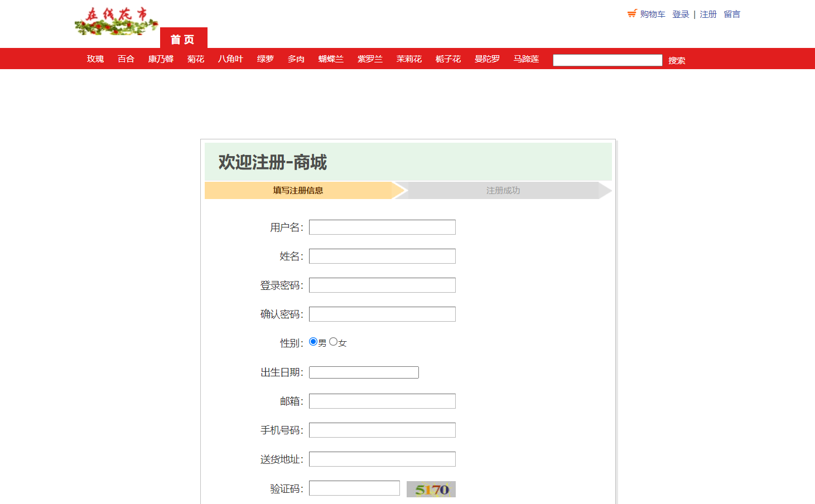Go to the 康乃馨 category
The width and height of the screenshot is (815, 504).
point(161,59)
